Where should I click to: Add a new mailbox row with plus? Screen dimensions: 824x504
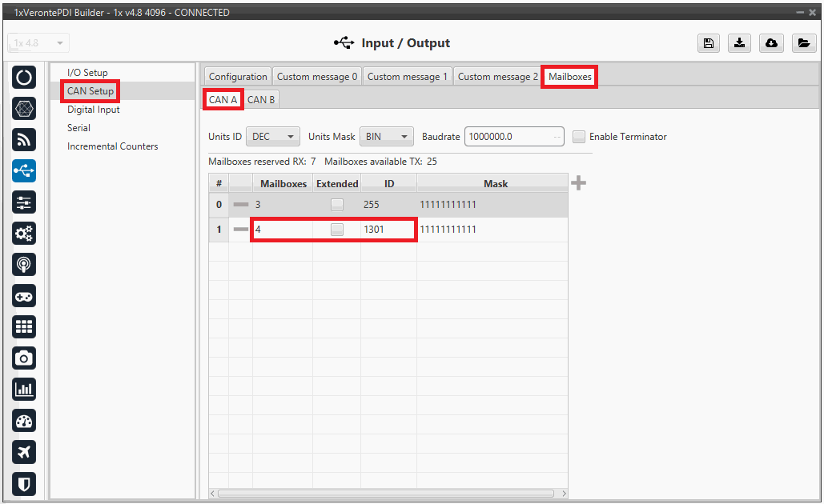(x=578, y=183)
